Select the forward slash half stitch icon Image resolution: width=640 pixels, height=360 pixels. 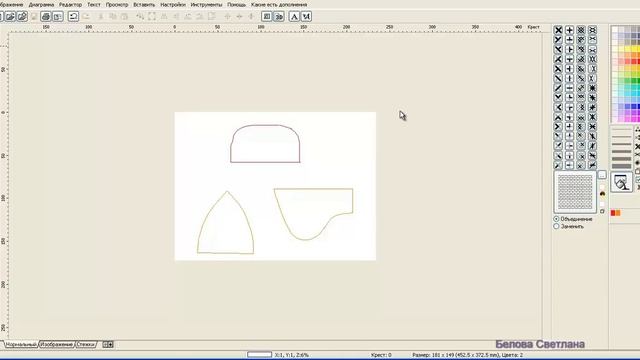(x=558, y=88)
